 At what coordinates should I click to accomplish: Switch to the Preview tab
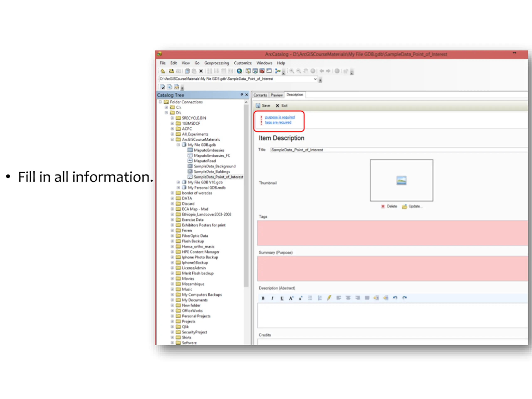[277, 95]
